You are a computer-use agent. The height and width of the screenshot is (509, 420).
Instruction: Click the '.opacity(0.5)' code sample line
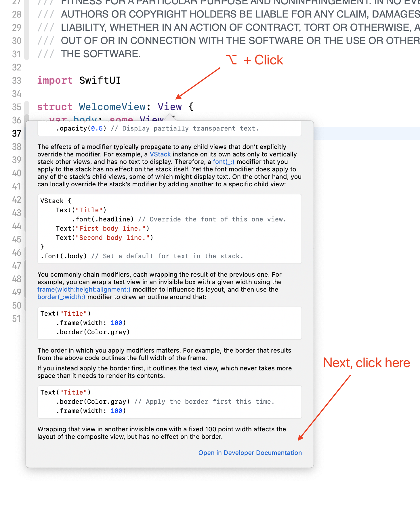pos(157,128)
